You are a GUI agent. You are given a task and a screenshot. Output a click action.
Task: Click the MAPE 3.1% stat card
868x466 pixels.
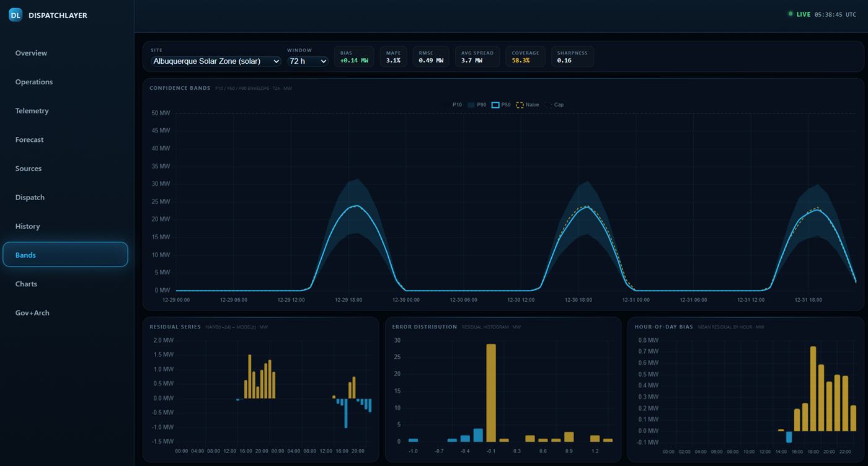394,56
